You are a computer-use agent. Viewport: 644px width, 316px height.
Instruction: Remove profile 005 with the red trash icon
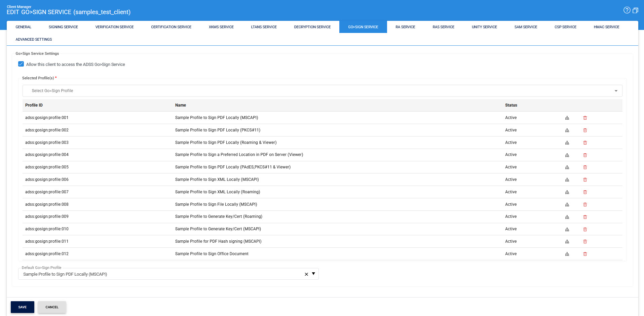tap(585, 167)
